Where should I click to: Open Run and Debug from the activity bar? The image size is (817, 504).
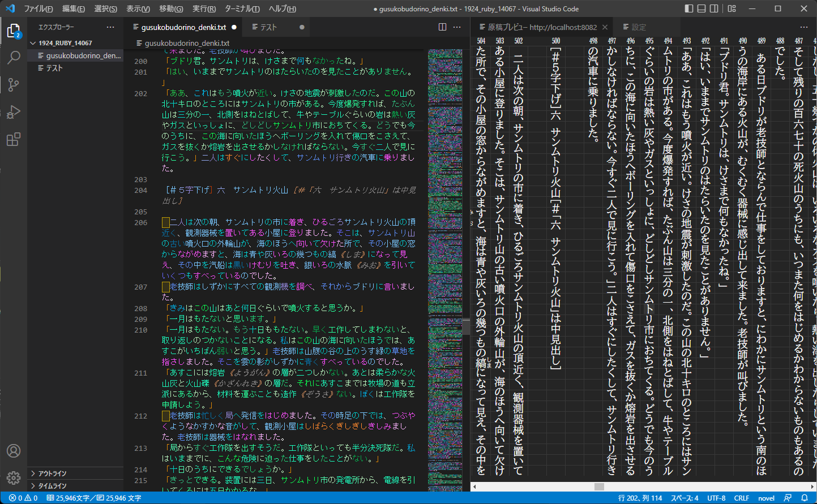pyautogui.click(x=14, y=113)
